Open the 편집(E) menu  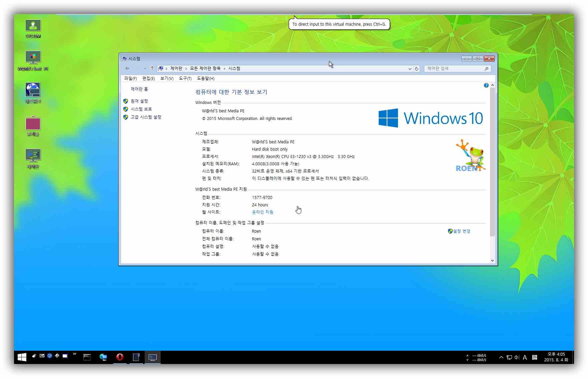click(148, 78)
